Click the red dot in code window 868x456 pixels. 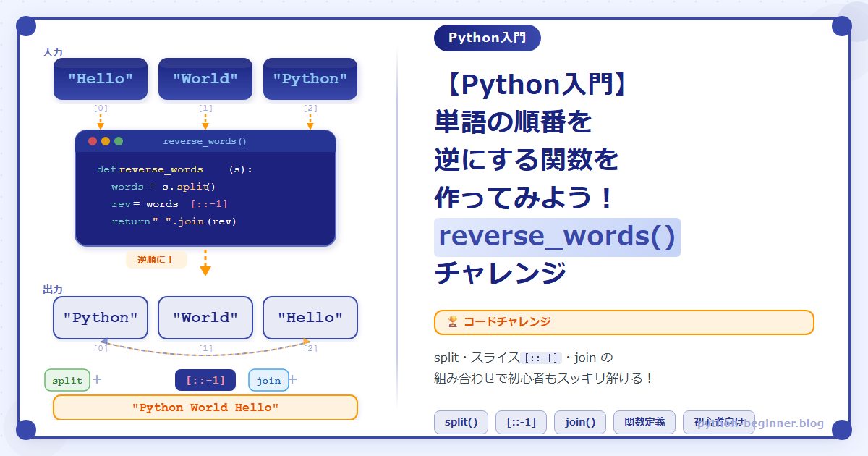point(93,141)
